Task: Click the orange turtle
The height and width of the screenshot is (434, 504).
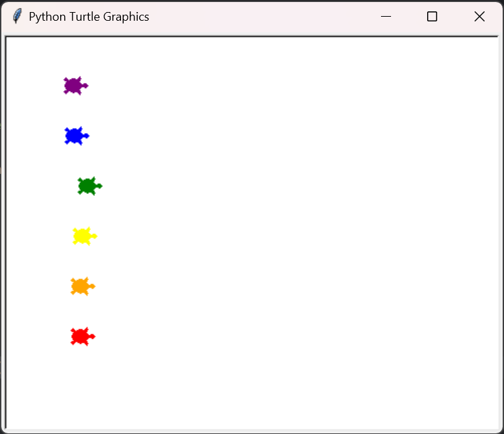Action: pos(81,286)
